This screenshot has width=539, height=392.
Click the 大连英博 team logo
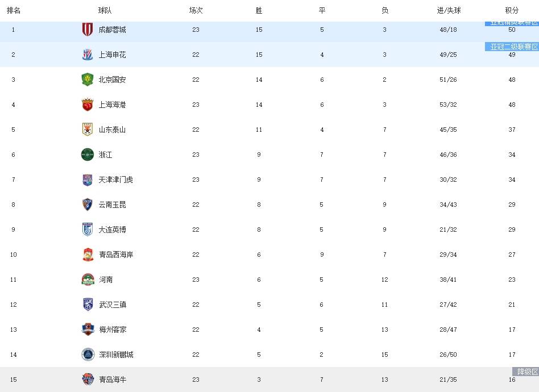pyautogui.click(x=88, y=230)
